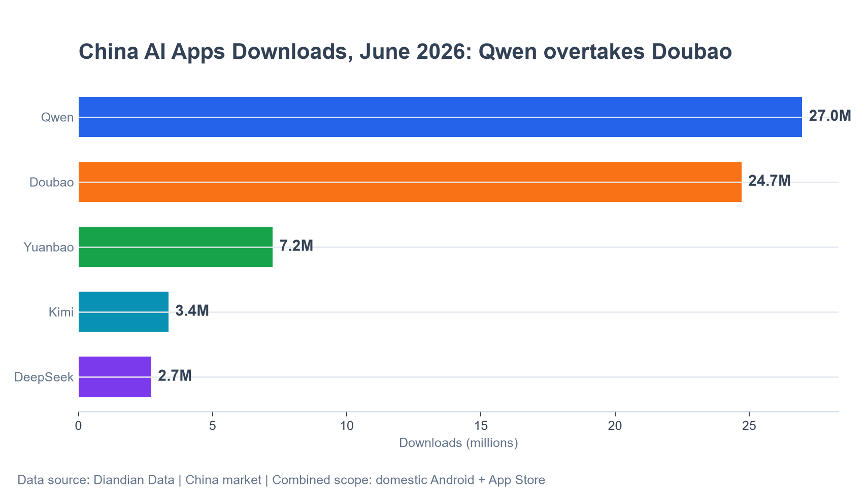The image size is (868, 493).
Task: Click the Yuanbao axis label
Action: [49, 247]
